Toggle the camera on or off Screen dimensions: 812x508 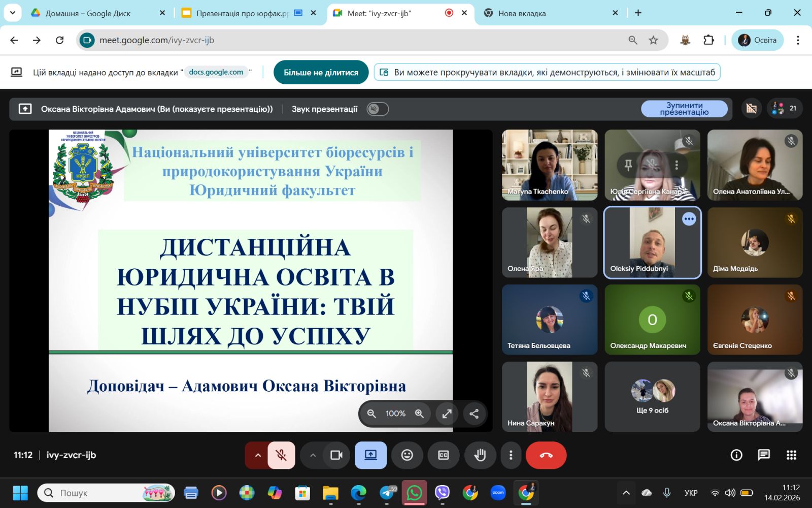[x=336, y=455]
